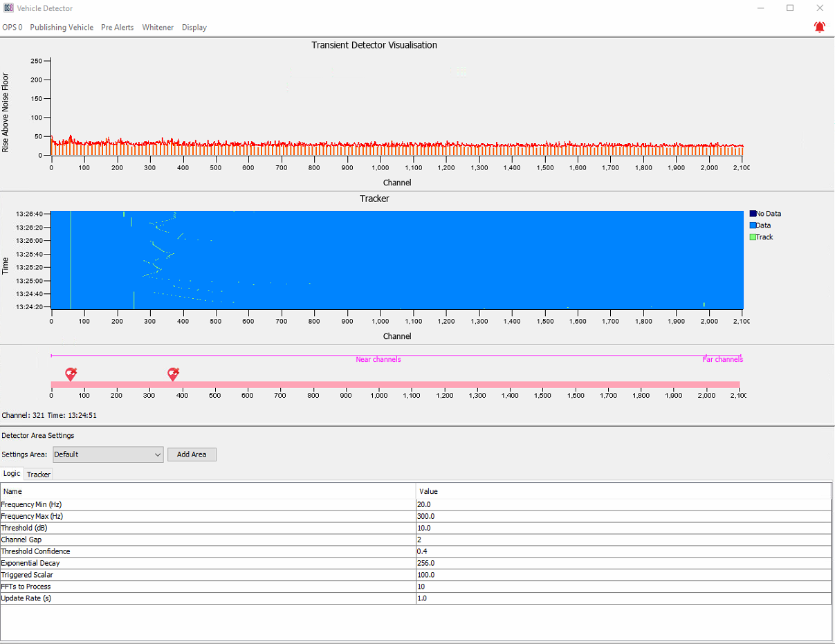
Task: Open the Display menu
Action: [194, 28]
